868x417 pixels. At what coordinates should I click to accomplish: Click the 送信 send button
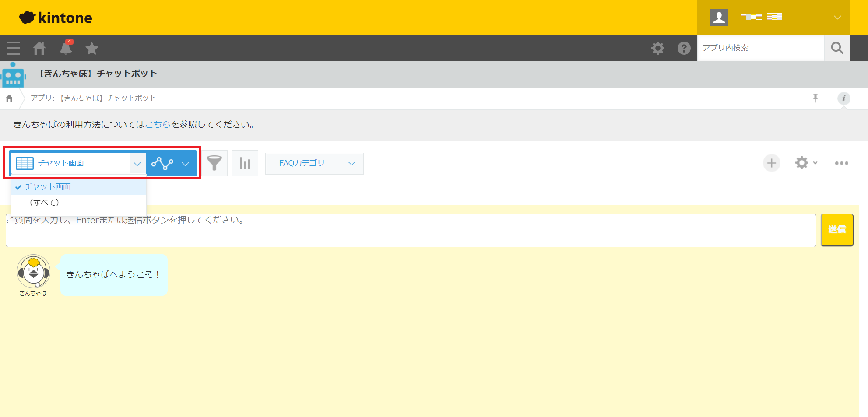(836, 230)
